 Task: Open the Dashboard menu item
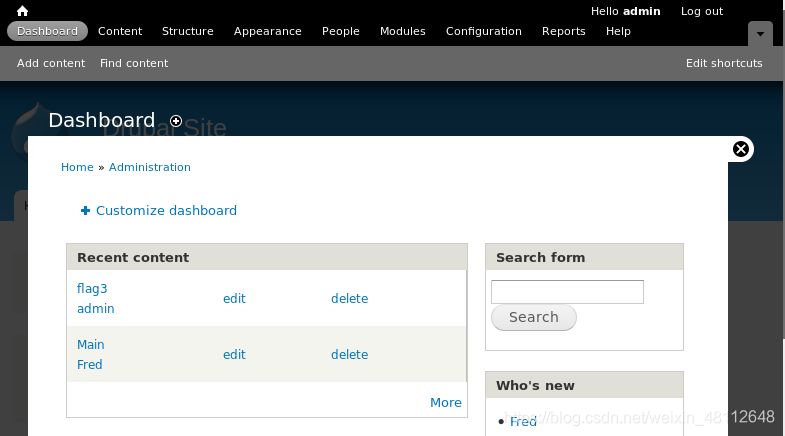[48, 31]
